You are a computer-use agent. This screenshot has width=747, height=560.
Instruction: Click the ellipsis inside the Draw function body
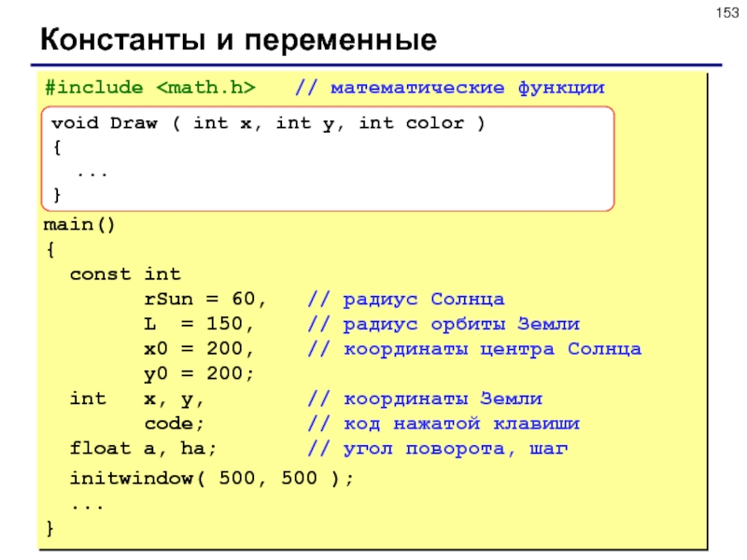pos(92,175)
